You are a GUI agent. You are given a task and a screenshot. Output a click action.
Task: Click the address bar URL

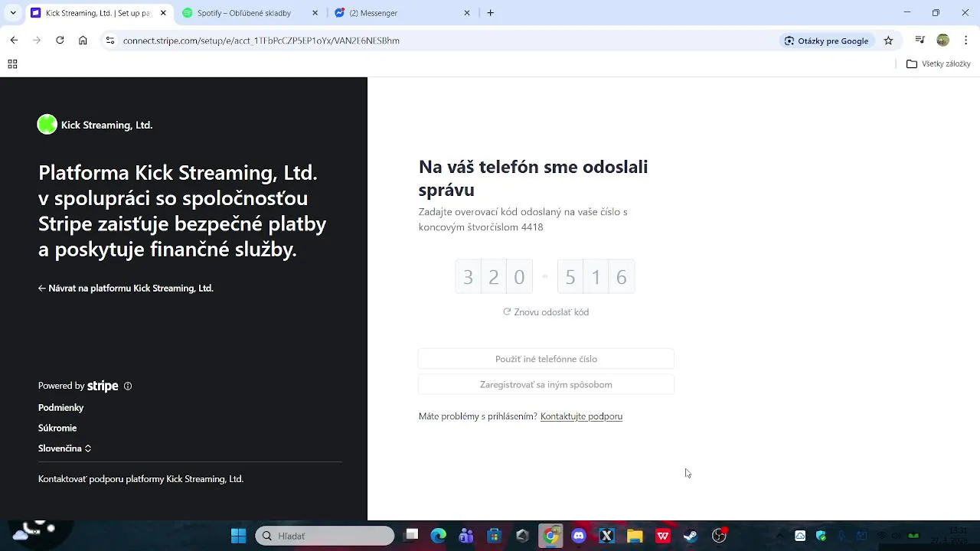(261, 41)
